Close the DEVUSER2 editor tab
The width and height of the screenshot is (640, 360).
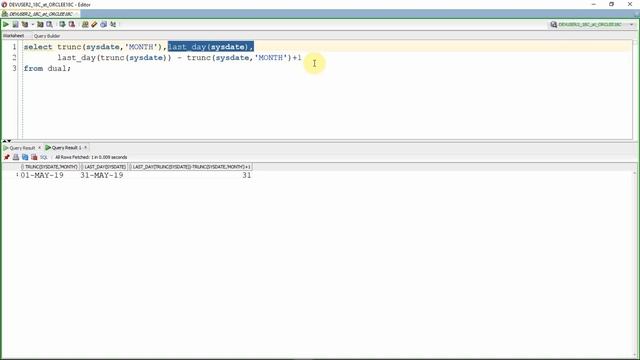[x=77, y=14]
